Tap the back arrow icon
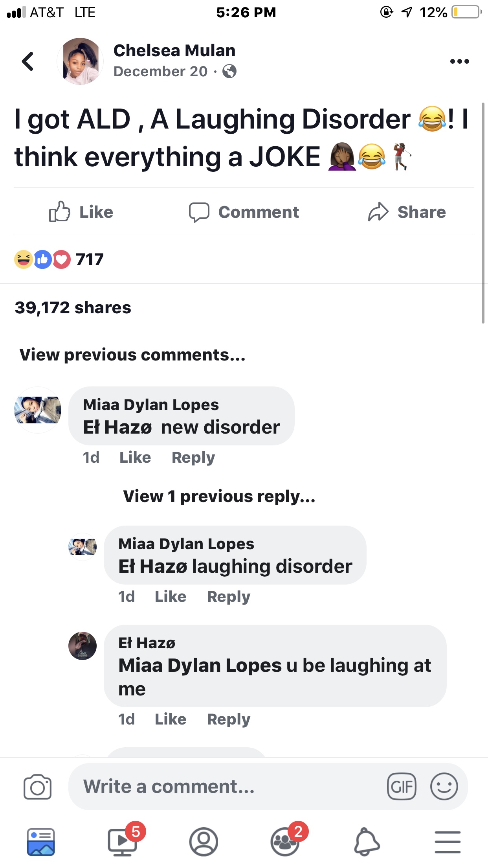 click(28, 61)
